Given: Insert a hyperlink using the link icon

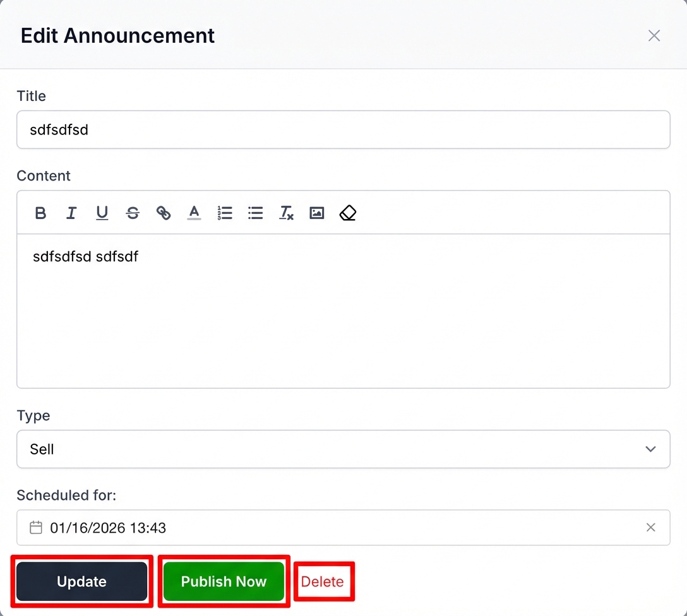Looking at the screenshot, I should [x=163, y=213].
